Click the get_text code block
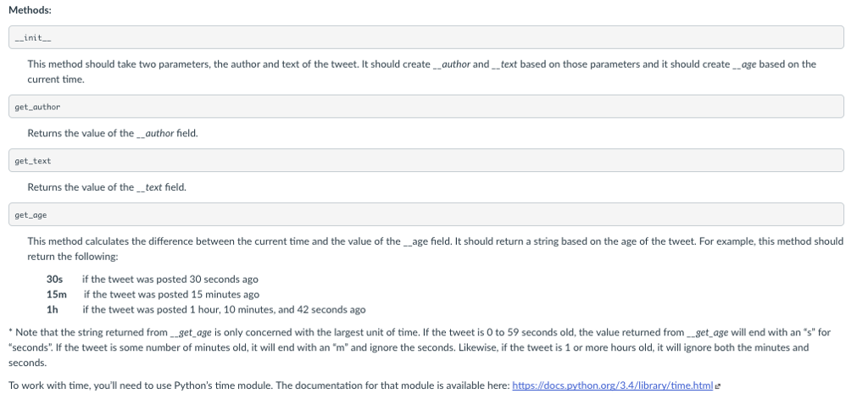Screen dimensions: 868x410 (x=426, y=160)
